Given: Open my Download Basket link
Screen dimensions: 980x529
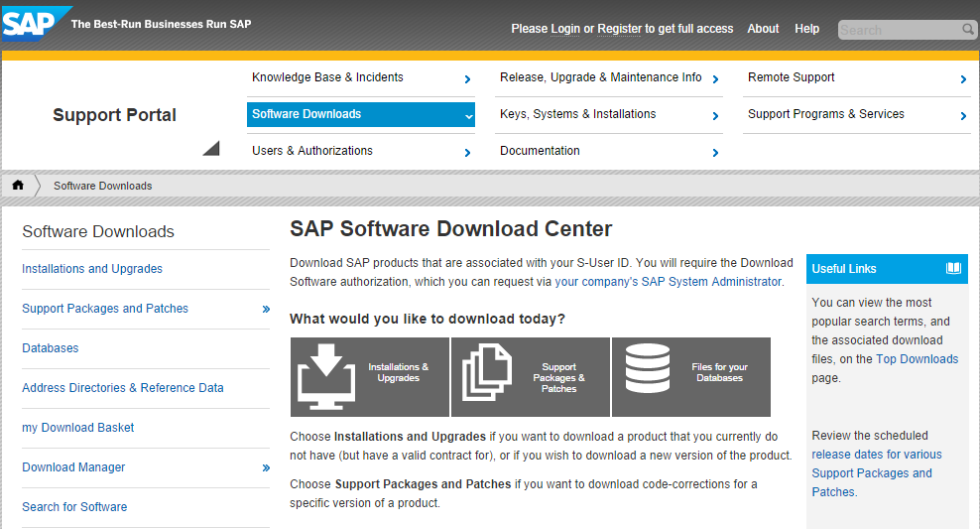Looking at the screenshot, I should [78, 428].
